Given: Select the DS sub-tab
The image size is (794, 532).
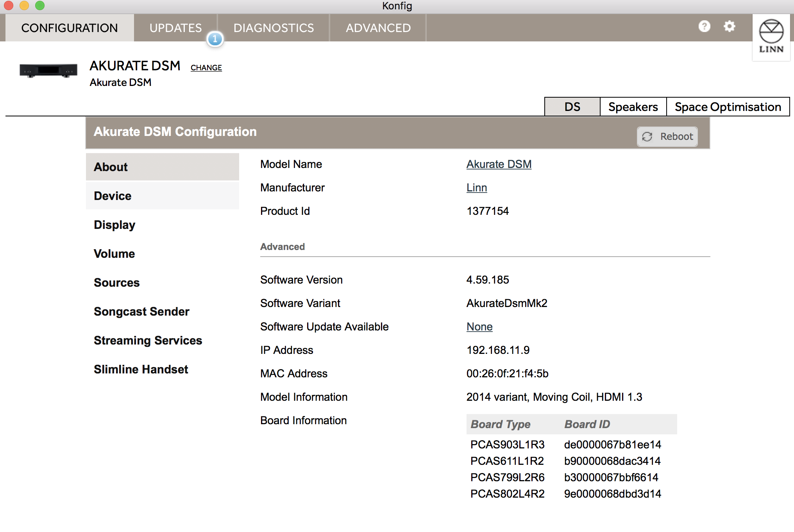Looking at the screenshot, I should (572, 107).
